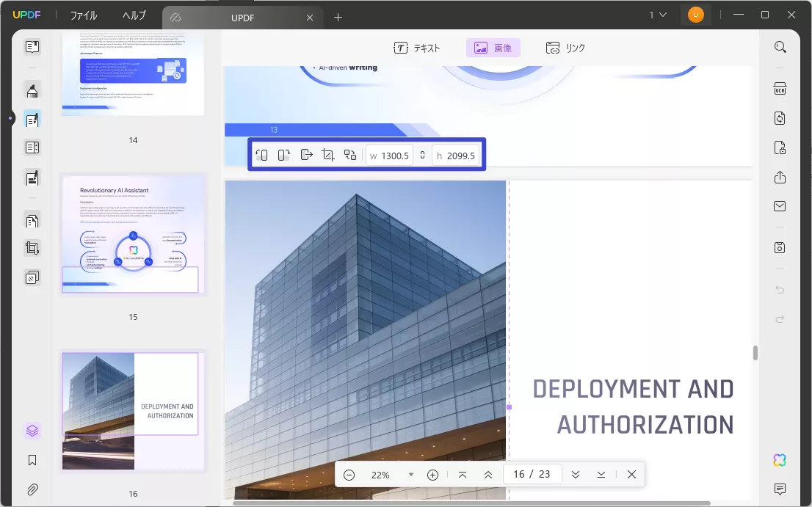This screenshot has width=812, height=507.
Task: Open the Bookmarks panel icon
Action: coord(32,460)
